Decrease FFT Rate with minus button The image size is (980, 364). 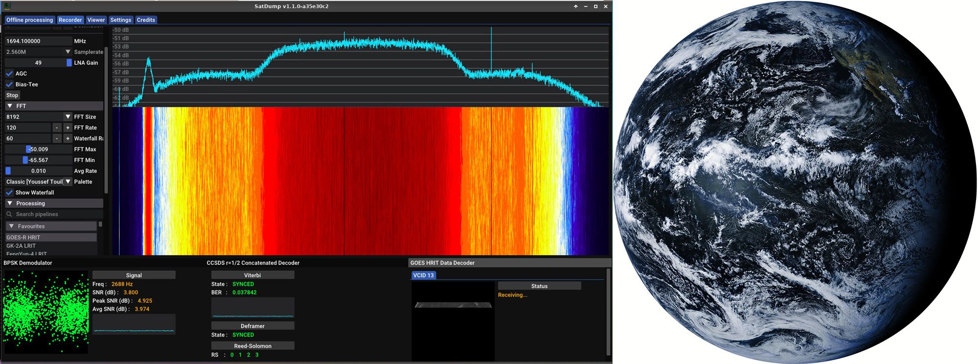click(57, 128)
